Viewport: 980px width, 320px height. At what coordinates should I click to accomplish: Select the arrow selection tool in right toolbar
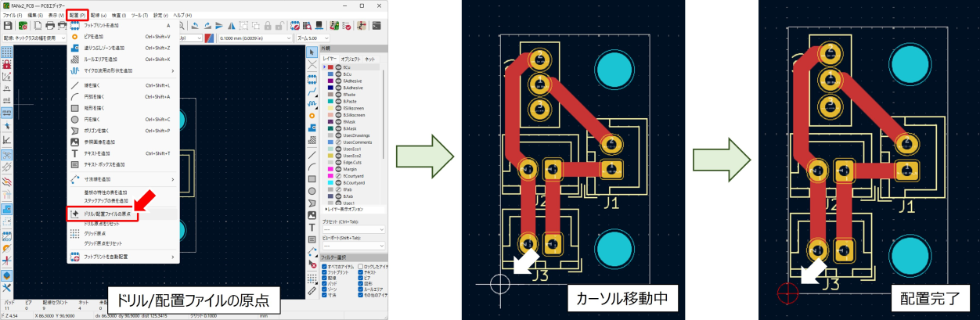pyautogui.click(x=312, y=52)
